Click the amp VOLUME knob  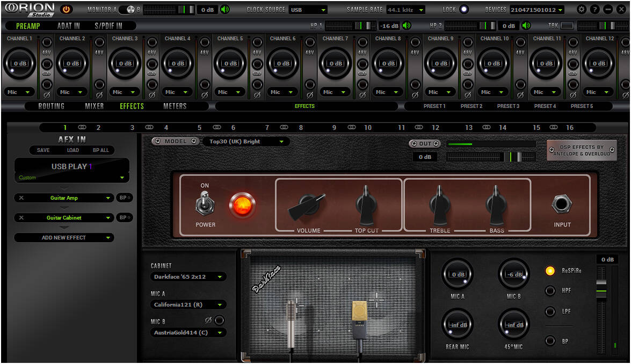[307, 206]
